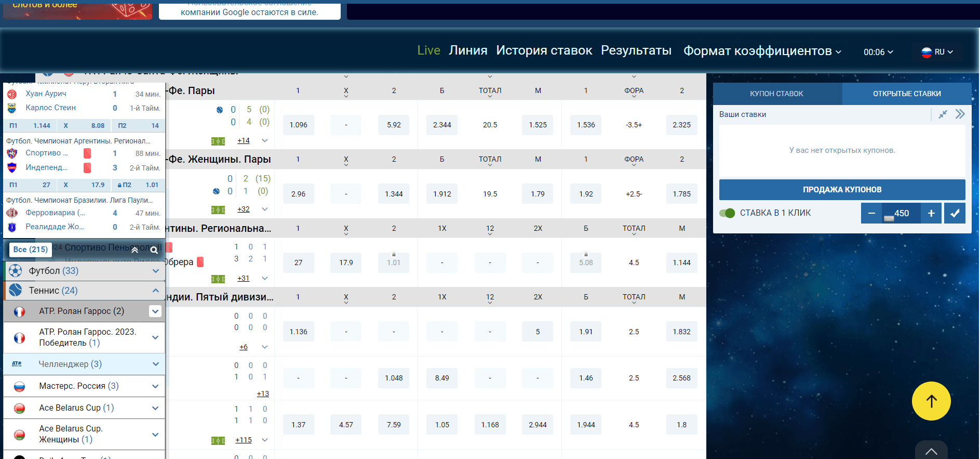Screen dimensions: 980x459
Task: Open the pitch live-view icon next to +14
Action: point(218,141)
